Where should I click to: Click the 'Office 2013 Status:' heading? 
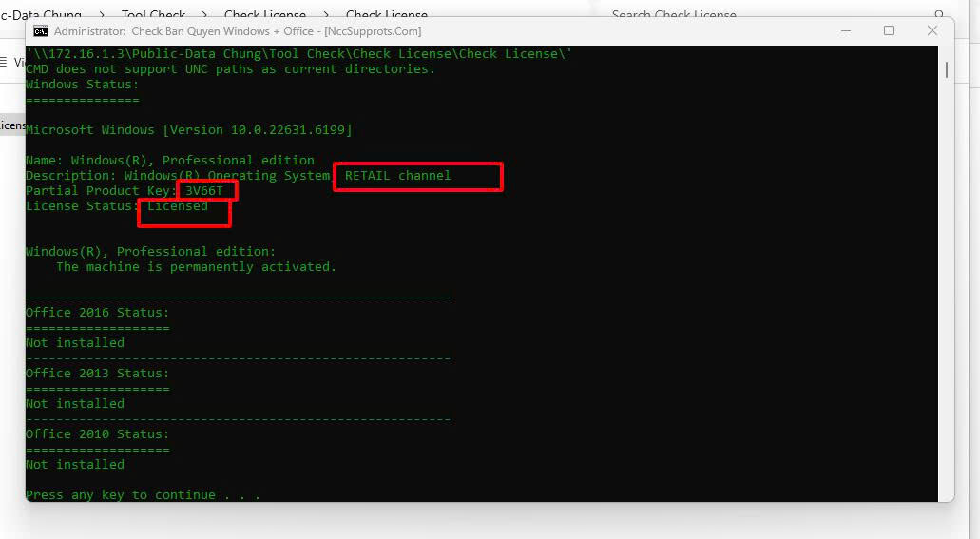coord(98,374)
